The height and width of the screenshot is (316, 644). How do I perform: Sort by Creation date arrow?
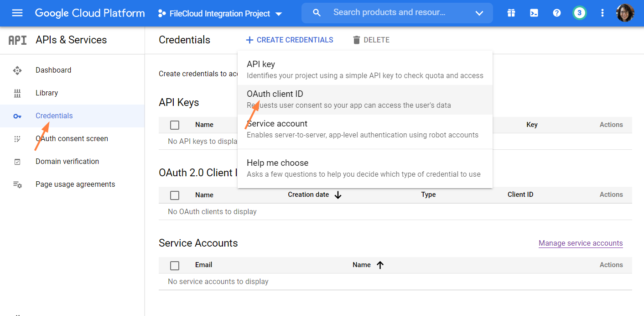338,195
